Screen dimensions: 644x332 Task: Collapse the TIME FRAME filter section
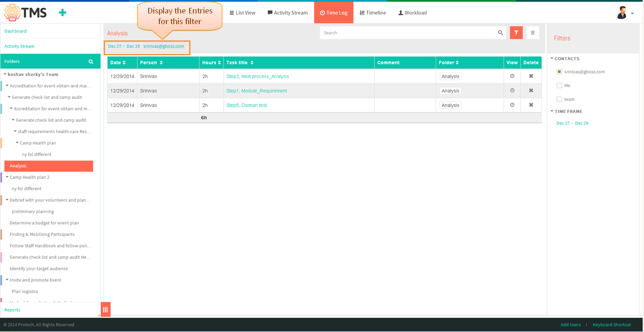coord(552,111)
